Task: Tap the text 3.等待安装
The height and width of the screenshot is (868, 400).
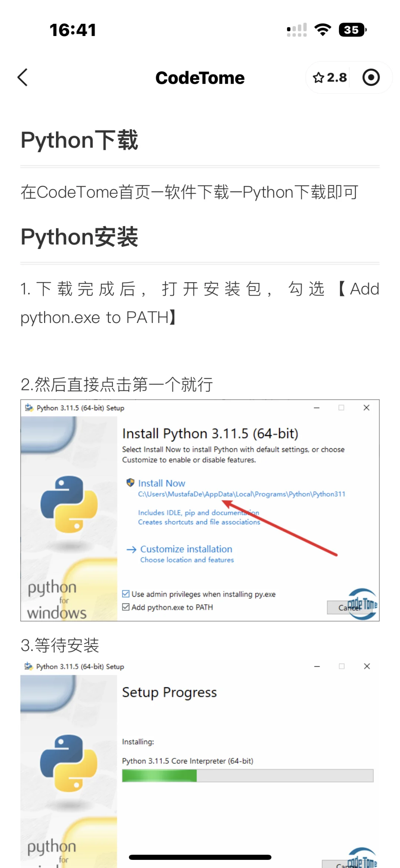Action: pyautogui.click(x=60, y=645)
